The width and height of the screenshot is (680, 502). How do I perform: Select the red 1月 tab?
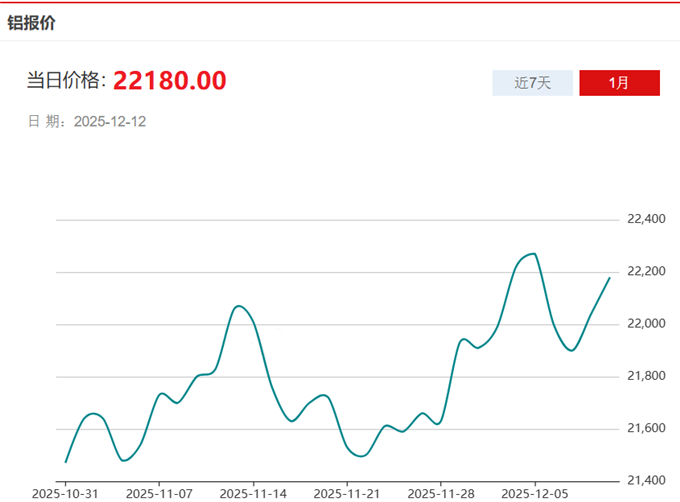pyautogui.click(x=619, y=83)
